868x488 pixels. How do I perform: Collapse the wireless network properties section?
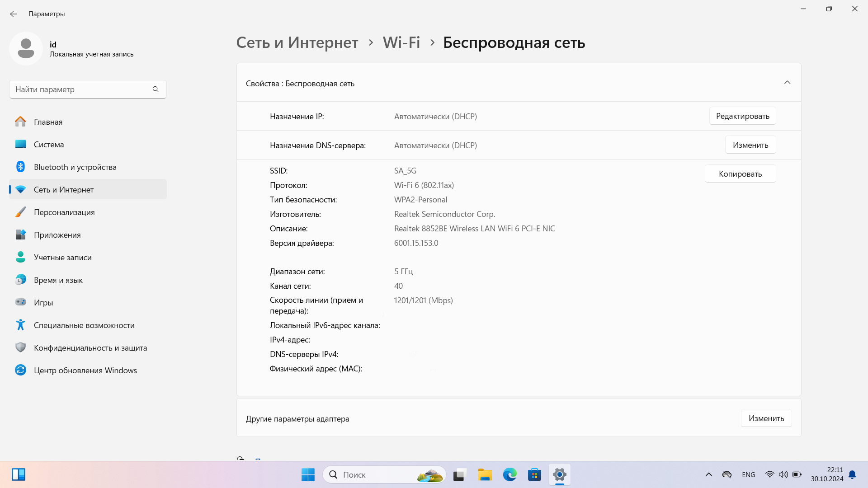[x=787, y=83]
